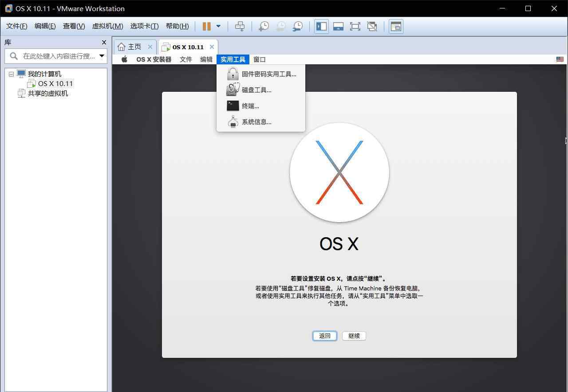Image resolution: width=568 pixels, height=392 pixels.
Task: Pause the virtual machine from toolbar
Action: [206, 26]
